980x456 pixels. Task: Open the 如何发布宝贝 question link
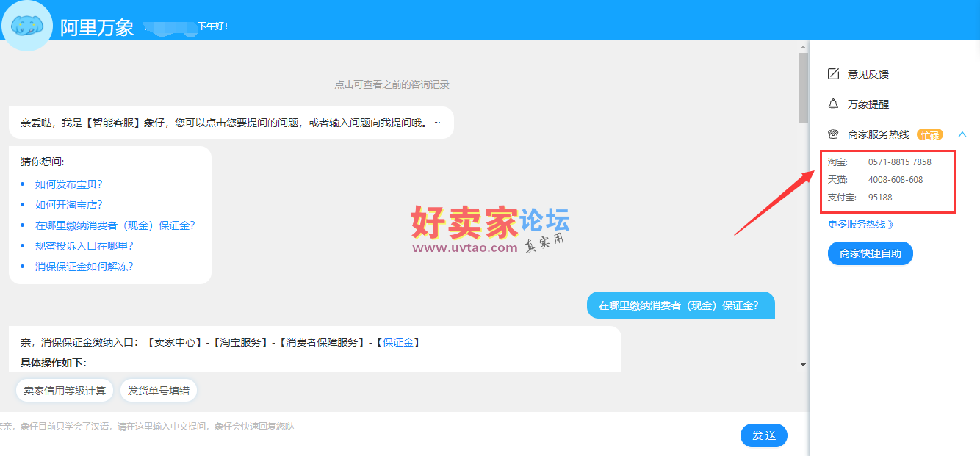tap(68, 184)
